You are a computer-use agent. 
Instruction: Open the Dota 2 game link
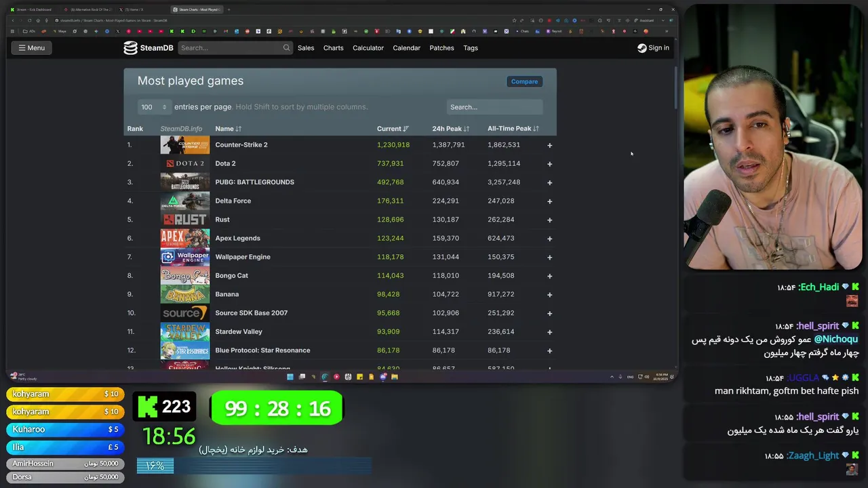click(225, 163)
